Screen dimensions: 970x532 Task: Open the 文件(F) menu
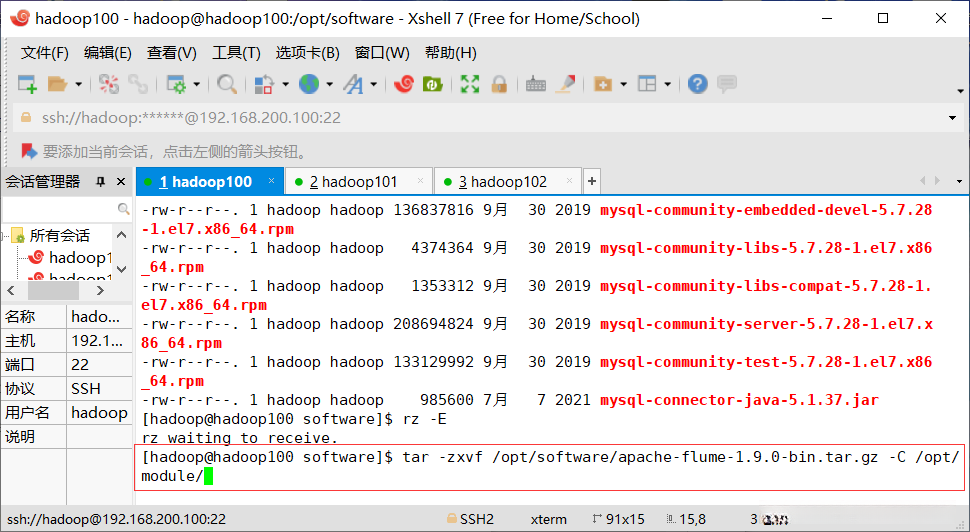[45, 53]
